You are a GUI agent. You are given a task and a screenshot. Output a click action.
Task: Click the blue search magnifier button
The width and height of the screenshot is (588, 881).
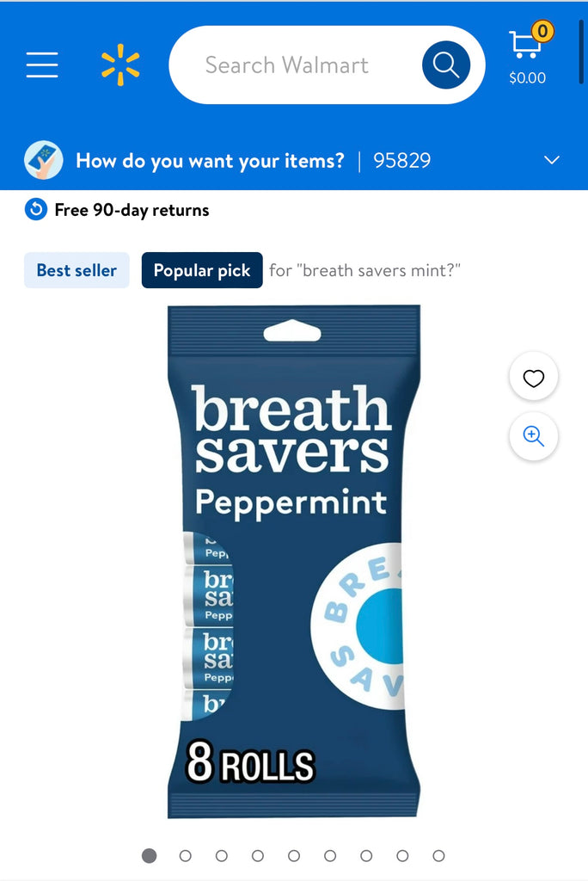[x=446, y=65]
